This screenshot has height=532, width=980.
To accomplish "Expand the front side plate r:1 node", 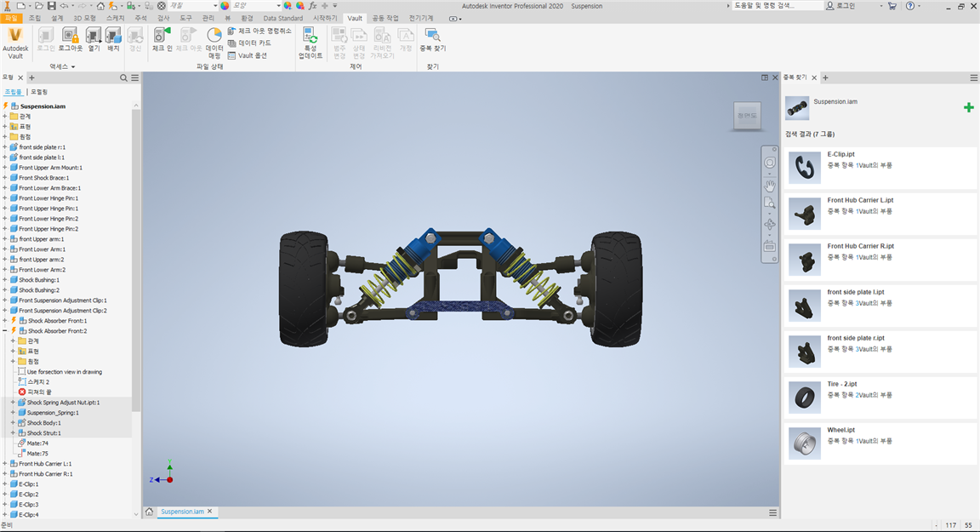I will click(x=5, y=147).
